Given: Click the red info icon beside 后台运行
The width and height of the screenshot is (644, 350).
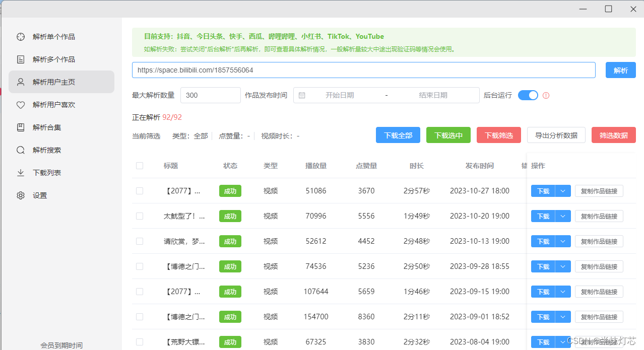Looking at the screenshot, I should pos(546,95).
